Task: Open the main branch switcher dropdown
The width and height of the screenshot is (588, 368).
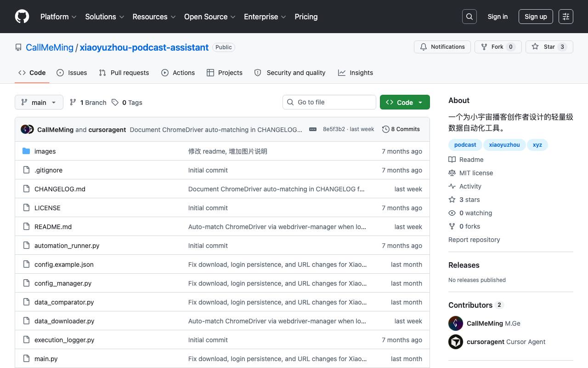Action: tap(39, 102)
